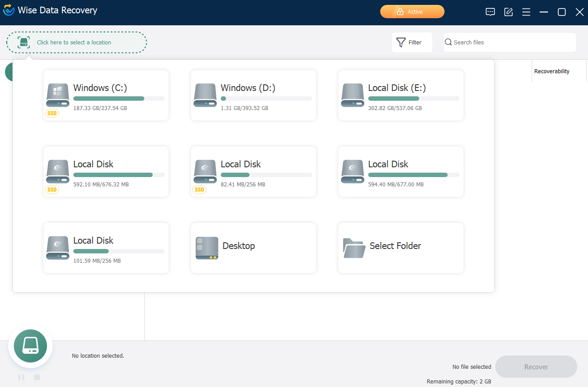The width and height of the screenshot is (588, 387).
Task: Pause the scan using the pause icon
Action: pyautogui.click(x=21, y=377)
